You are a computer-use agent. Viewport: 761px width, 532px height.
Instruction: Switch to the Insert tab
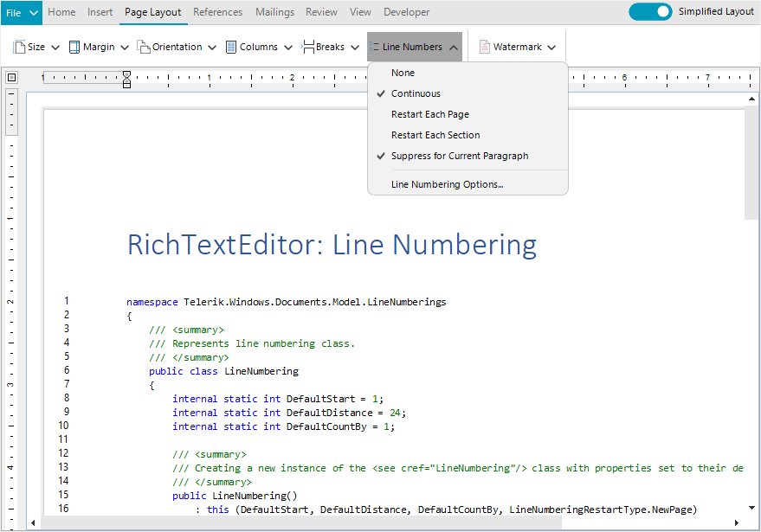(100, 12)
